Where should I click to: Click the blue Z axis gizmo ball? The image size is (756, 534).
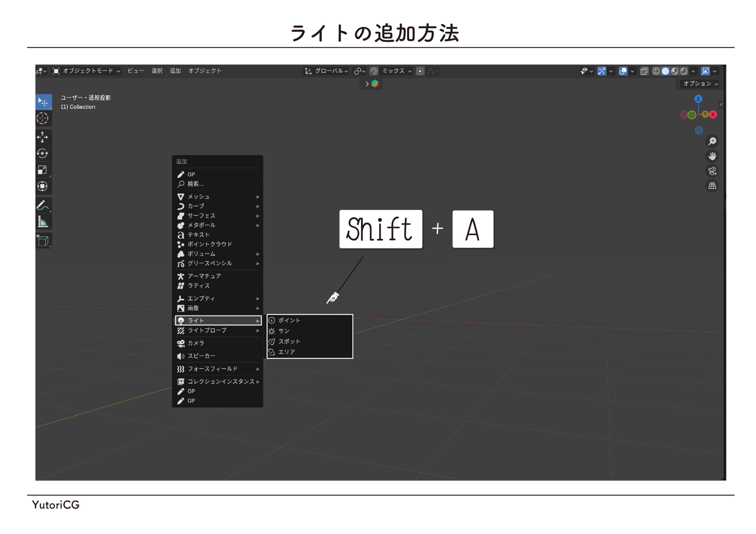(x=698, y=99)
